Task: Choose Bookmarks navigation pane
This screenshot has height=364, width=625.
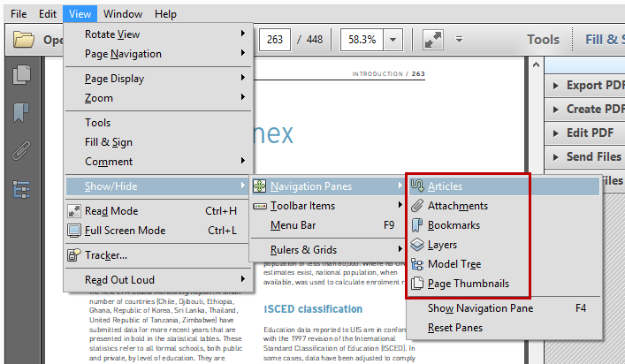Action: click(x=504, y=225)
